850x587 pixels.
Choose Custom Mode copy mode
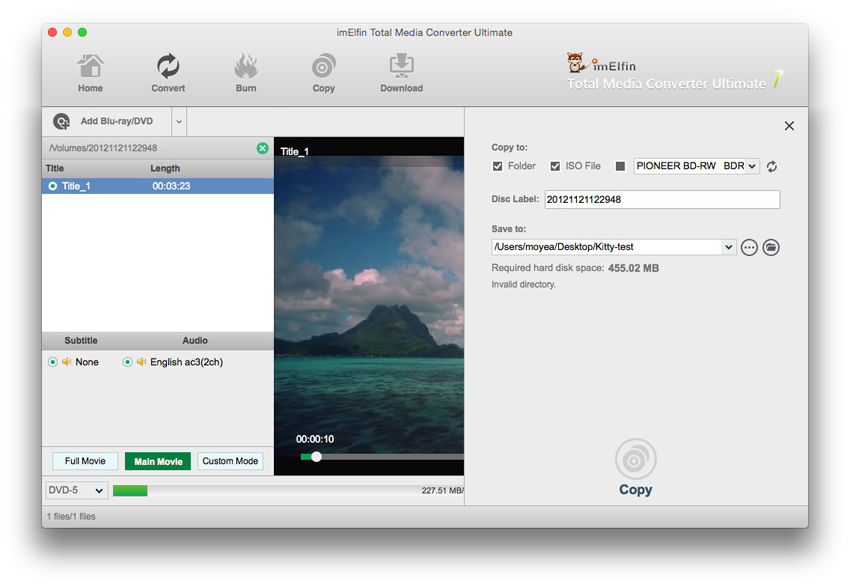coord(230,461)
